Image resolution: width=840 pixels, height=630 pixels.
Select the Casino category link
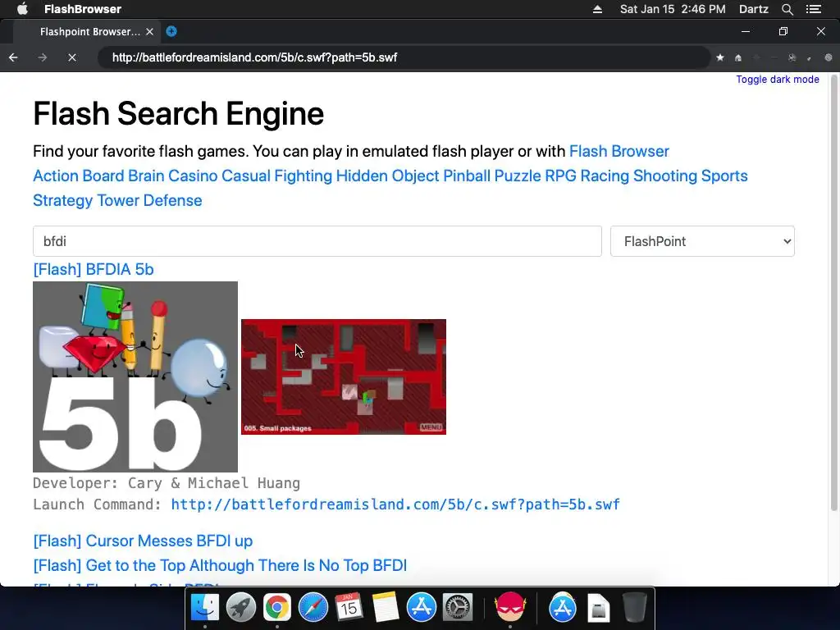click(x=193, y=176)
